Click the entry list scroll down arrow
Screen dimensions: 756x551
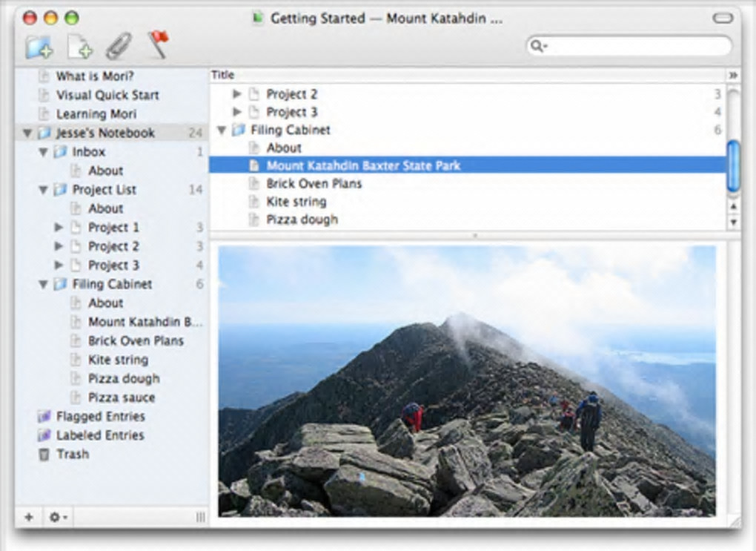(x=733, y=222)
